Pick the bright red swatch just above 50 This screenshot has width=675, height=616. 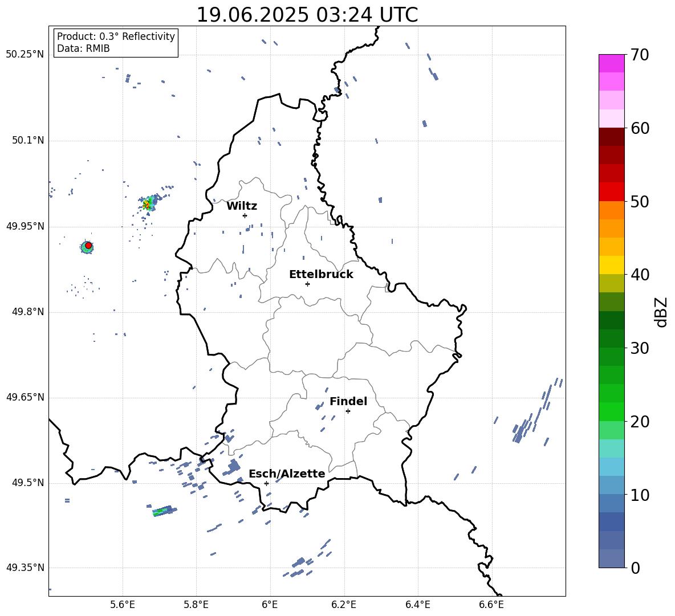(611, 192)
